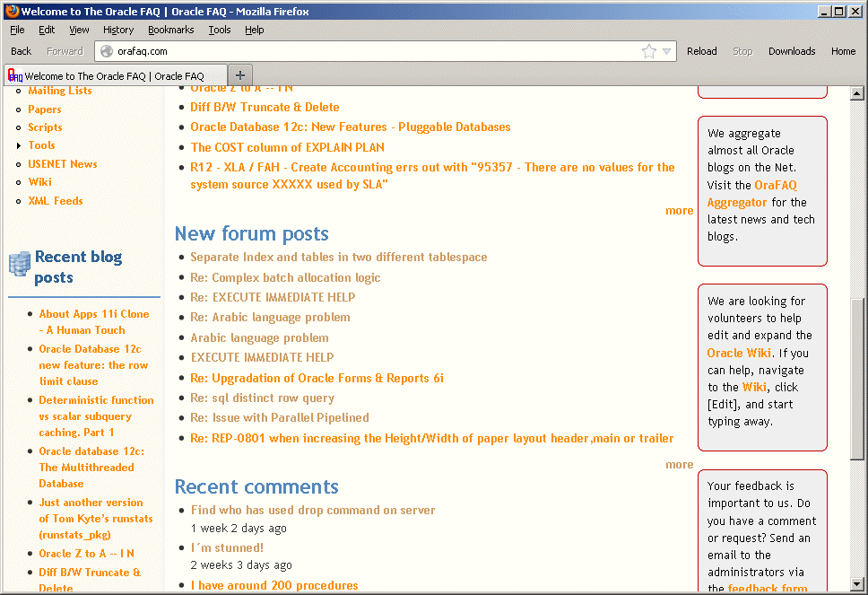Open 'Re: Complex batch allocation logic' post
This screenshot has width=868, height=595.
285,277
